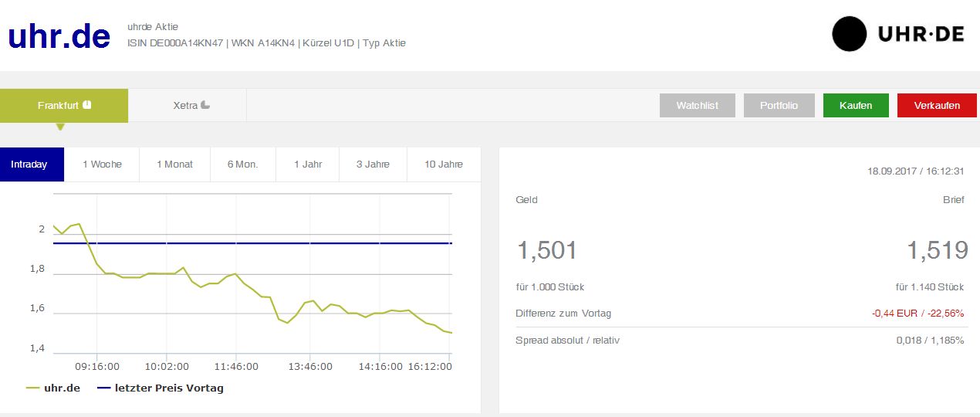Screen dimensions: 980x417
Task: Click the clock icon beside Frankfurt
Action: coord(87,104)
